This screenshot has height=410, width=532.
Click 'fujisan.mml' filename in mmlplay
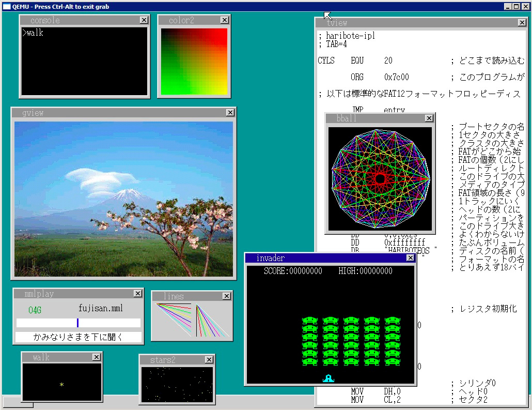tap(101, 308)
